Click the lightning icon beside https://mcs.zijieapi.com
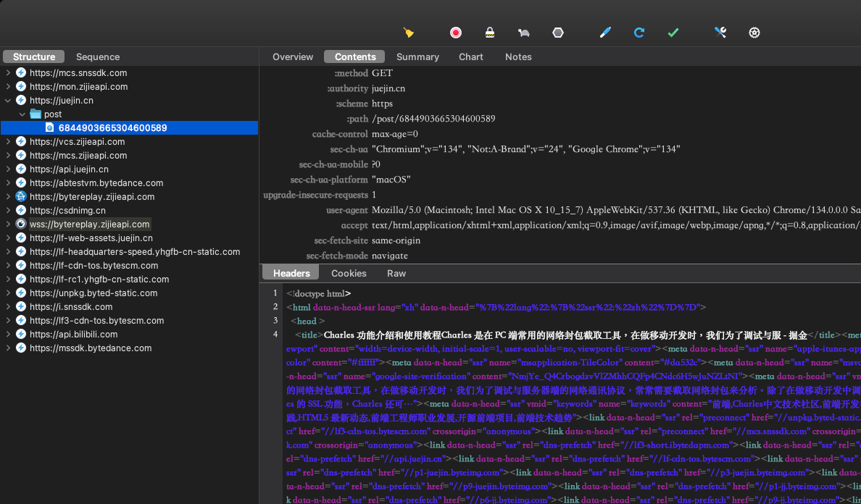Viewport: 861px width, 504px height. pyautogui.click(x=21, y=155)
